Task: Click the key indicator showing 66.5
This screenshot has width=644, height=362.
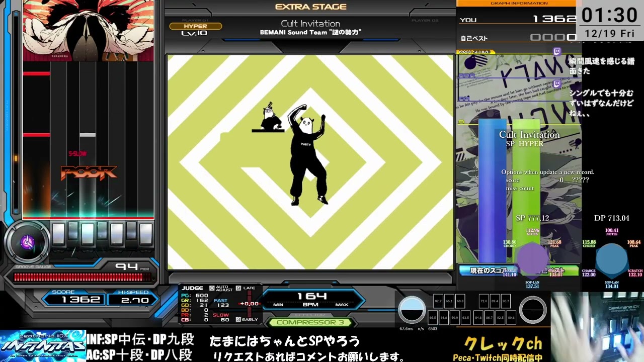Action: point(432,318)
